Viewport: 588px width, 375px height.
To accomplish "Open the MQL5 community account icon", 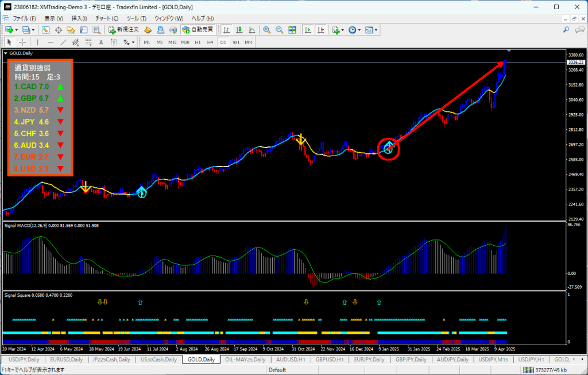I will pyautogui.click(x=161, y=30).
